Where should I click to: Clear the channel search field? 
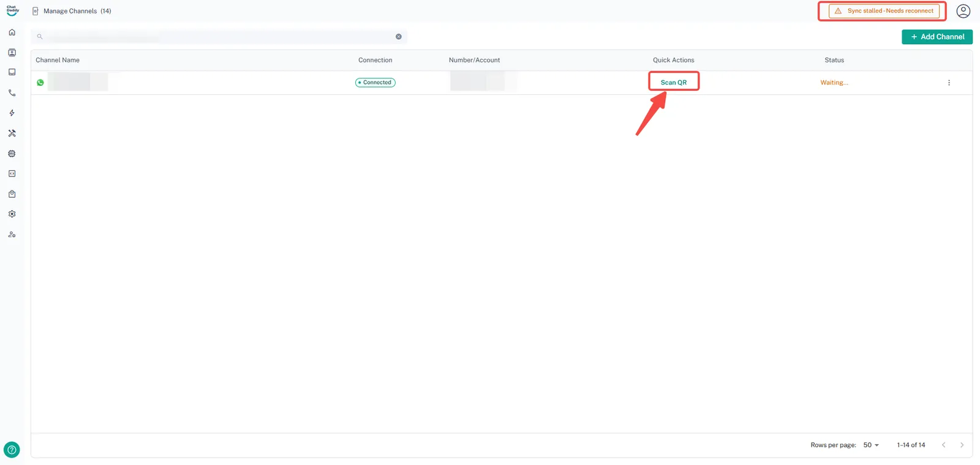tap(399, 37)
